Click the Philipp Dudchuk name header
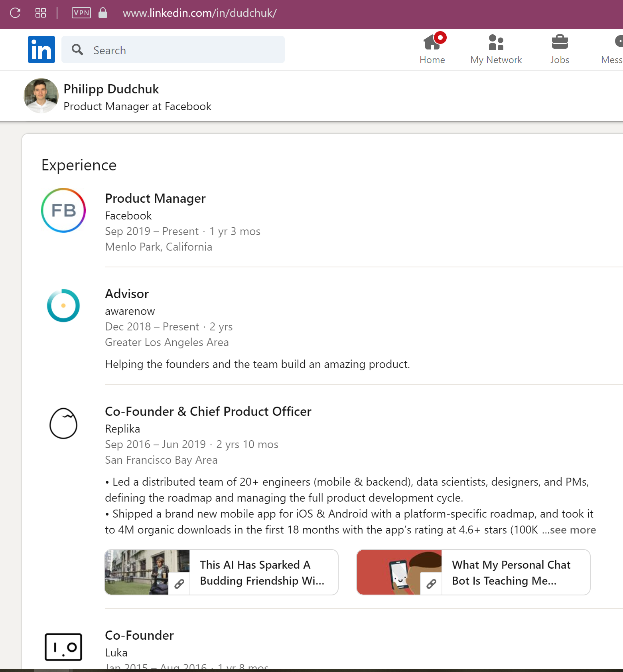This screenshot has width=623, height=672. pyautogui.click(x=111, y=89)
